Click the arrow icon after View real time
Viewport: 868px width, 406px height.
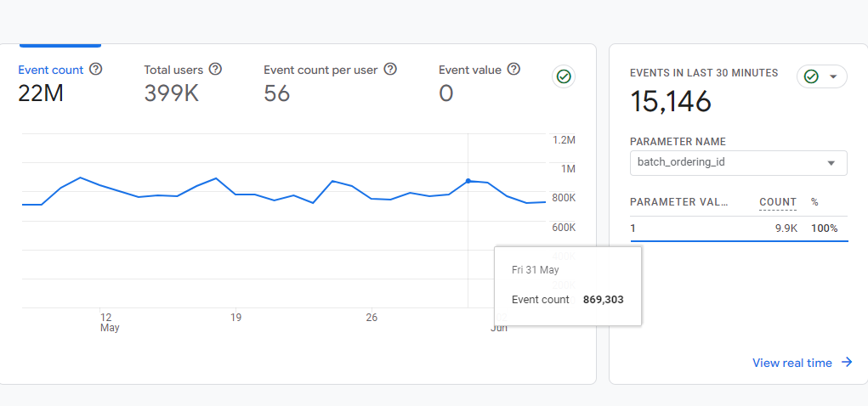click(847, 363)
